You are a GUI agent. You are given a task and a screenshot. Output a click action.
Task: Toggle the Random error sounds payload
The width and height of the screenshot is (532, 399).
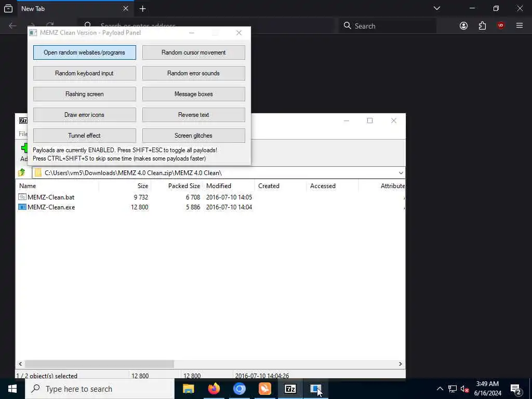pos(193,73)
